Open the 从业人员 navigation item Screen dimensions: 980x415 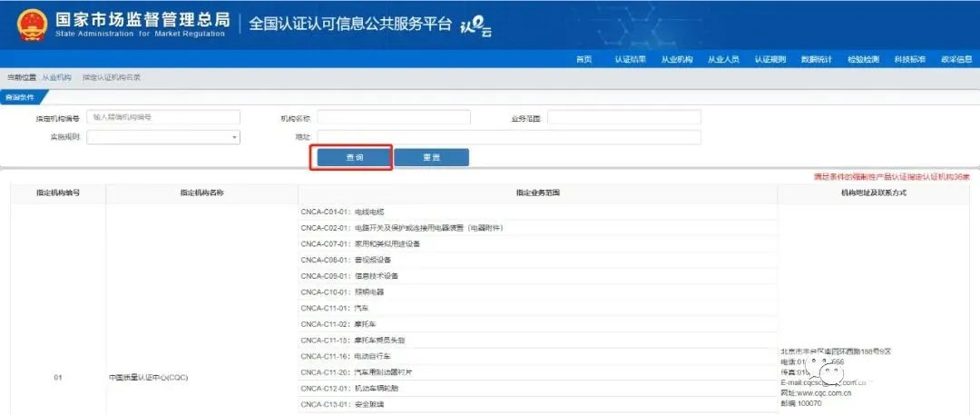723,59
